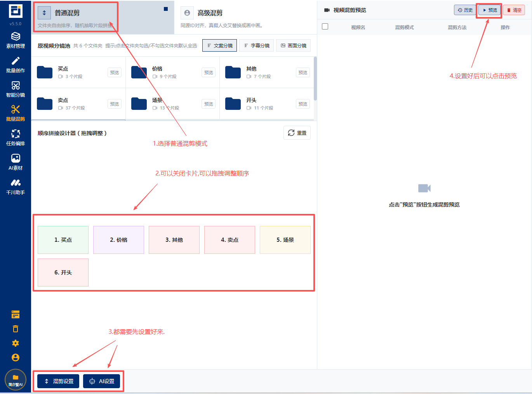
Task: Select the '5. 场景' sequence card
Action: coord(285,240)
